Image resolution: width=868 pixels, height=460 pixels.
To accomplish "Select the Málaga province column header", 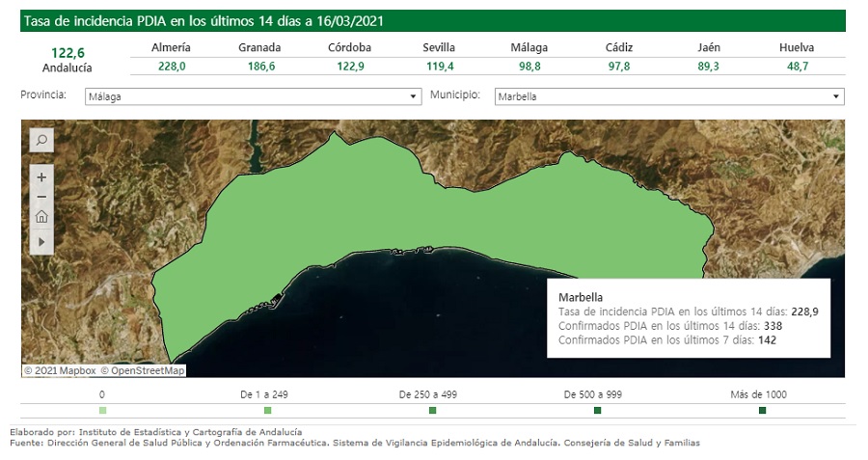I will point(529,47).
